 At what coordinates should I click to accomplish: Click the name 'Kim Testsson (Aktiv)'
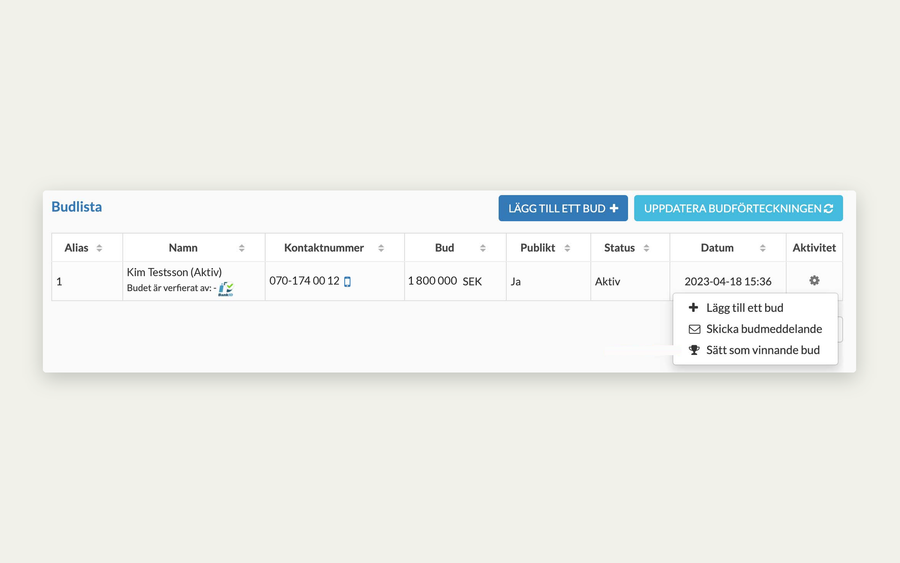(174, 272)
